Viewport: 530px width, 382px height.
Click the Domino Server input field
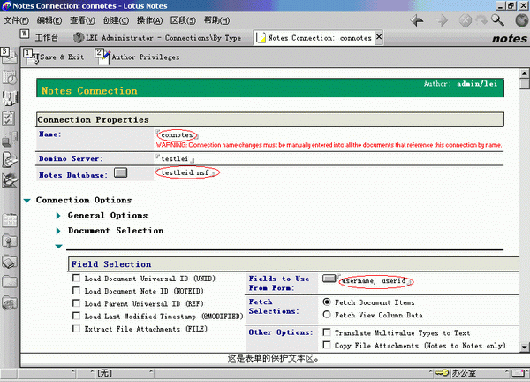[175, 158]
